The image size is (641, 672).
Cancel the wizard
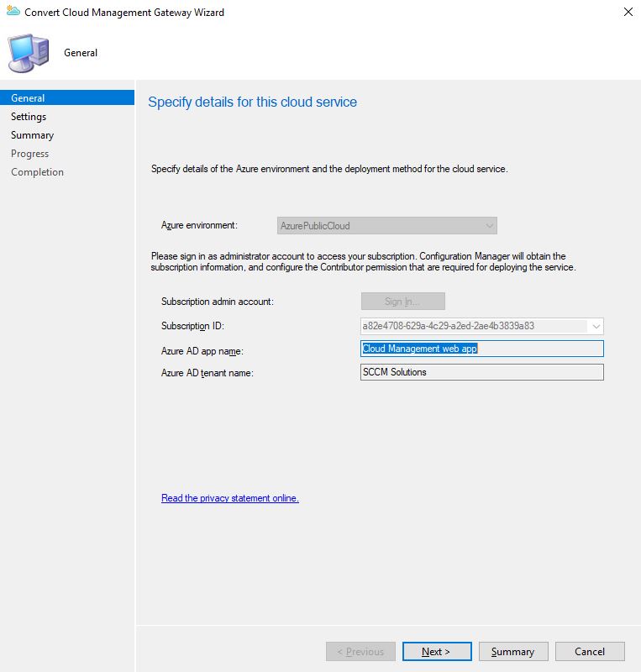589,651
